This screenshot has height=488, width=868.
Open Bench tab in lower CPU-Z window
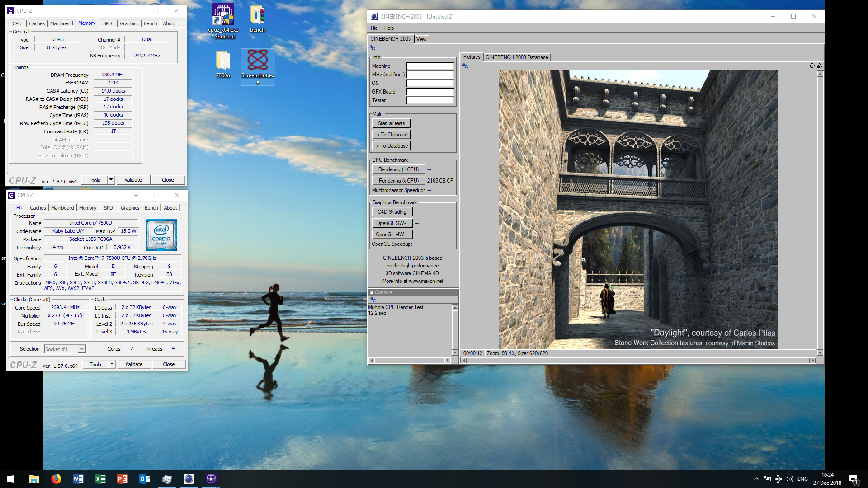pos(151,208)
